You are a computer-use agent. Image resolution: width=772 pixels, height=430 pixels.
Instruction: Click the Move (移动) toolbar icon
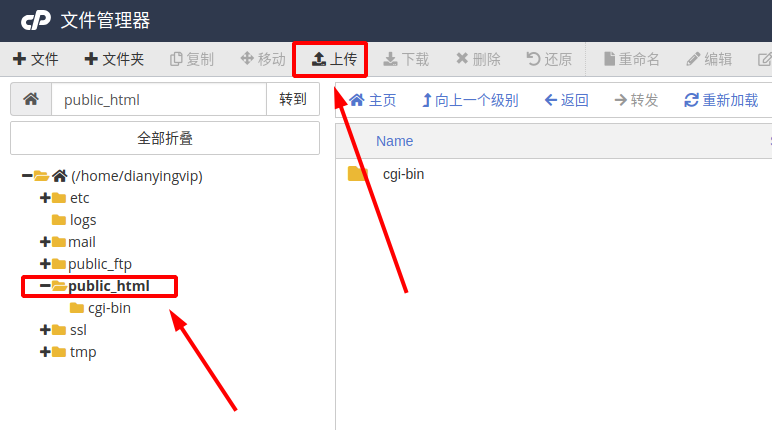click(247, 59)
